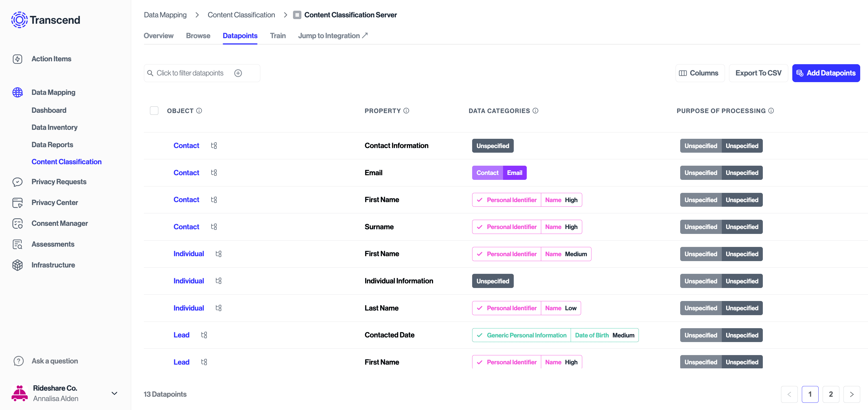
Task: Expand the Rideshare Co. account chevron
Action: tap(114, 393)
